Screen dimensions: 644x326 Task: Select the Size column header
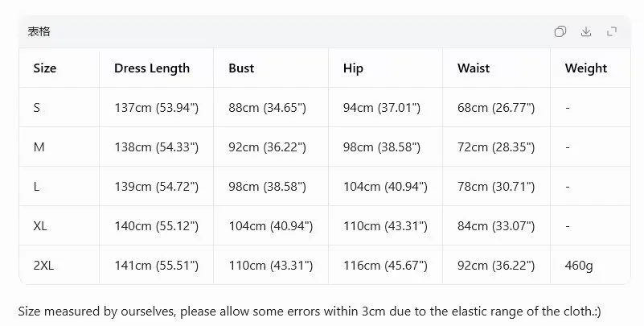(45, 68)
